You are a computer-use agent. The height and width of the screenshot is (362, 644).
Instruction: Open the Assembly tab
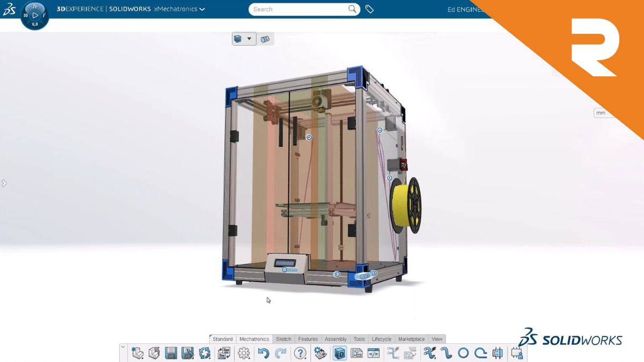(335, 339)
